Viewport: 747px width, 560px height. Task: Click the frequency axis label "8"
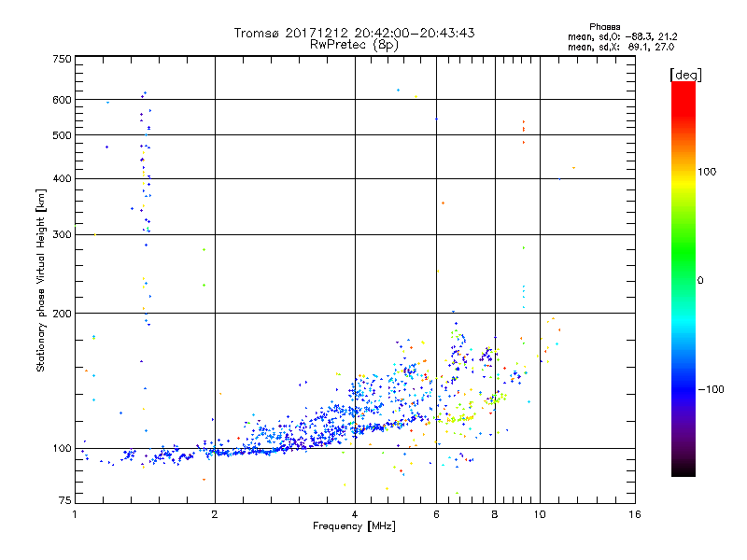point(495,514)
